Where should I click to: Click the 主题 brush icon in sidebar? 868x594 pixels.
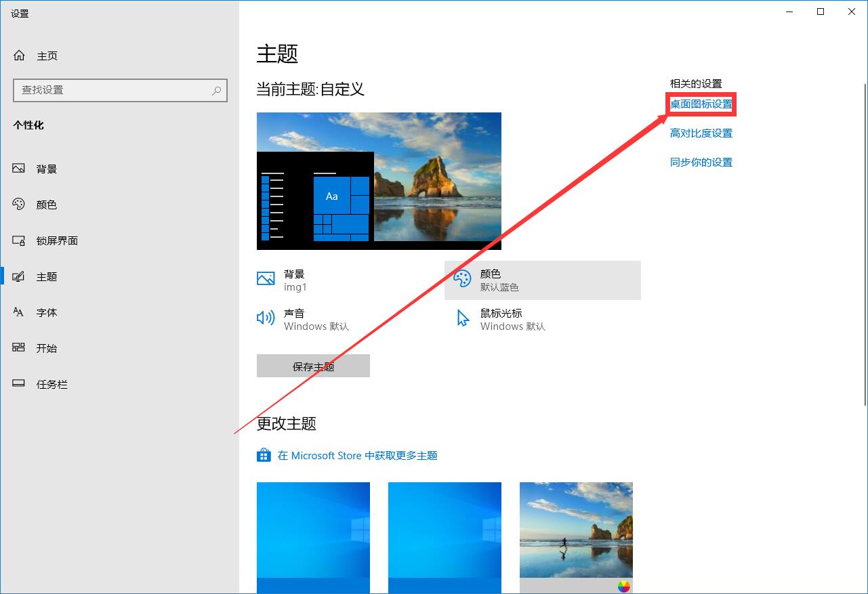coord(19,276)
